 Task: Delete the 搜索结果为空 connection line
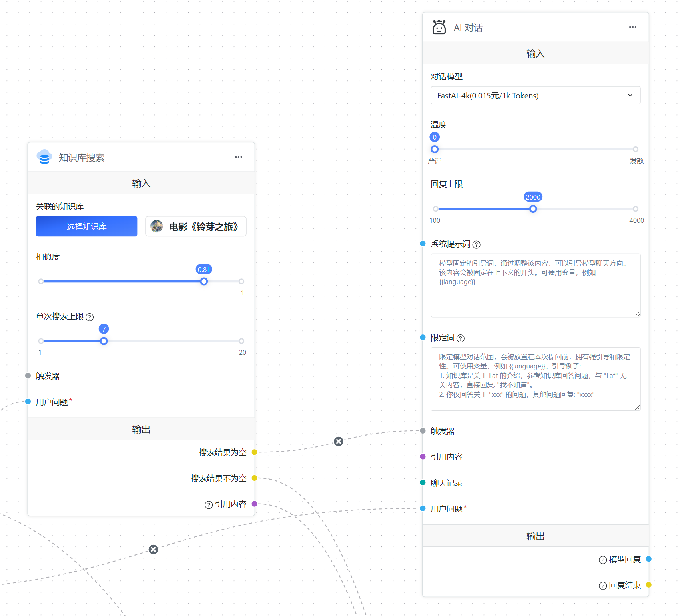click(x=339, y=441)
